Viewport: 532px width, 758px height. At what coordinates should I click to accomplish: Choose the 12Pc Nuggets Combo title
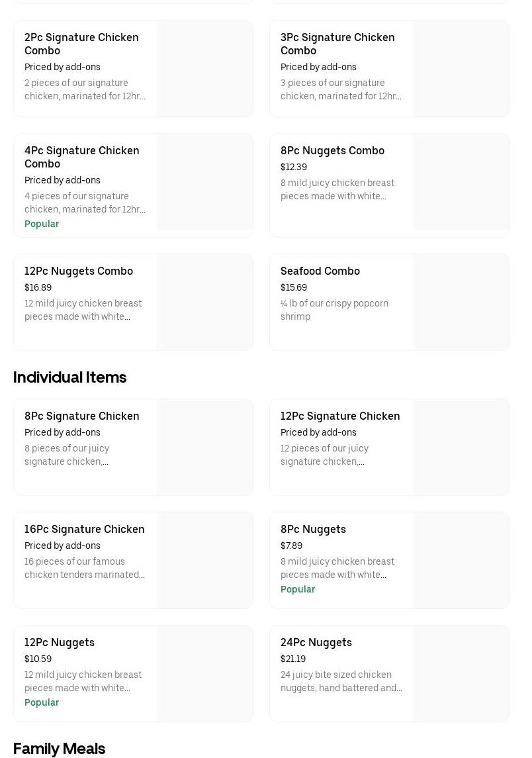point(79,271)
